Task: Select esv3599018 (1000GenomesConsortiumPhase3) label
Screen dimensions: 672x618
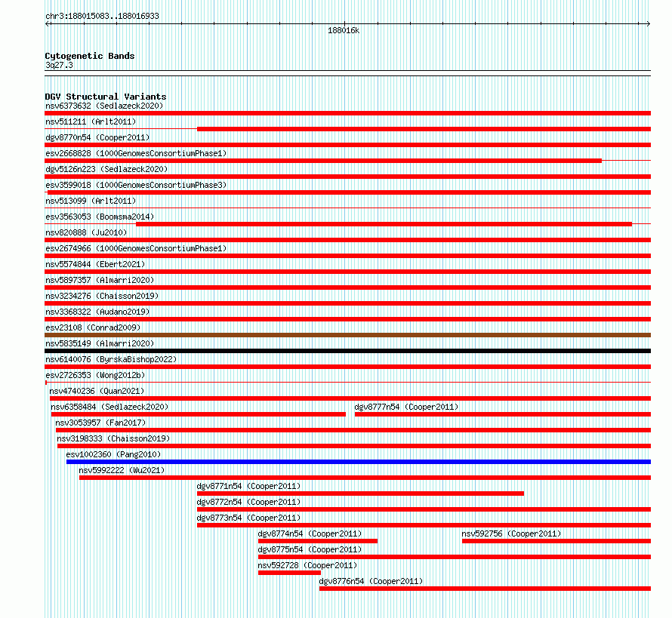Action: coord(136,185)
